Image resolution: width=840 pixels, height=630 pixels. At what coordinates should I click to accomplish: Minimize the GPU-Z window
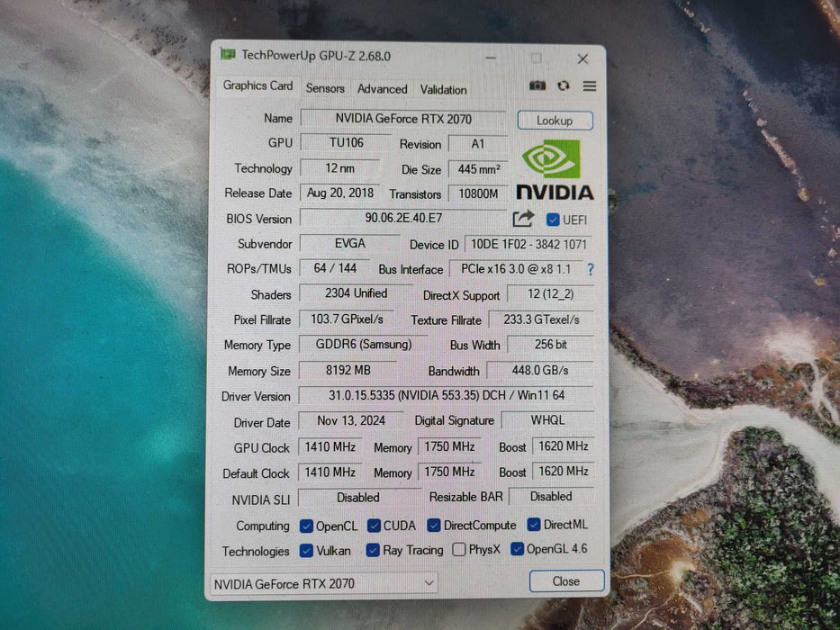[490, 58]
